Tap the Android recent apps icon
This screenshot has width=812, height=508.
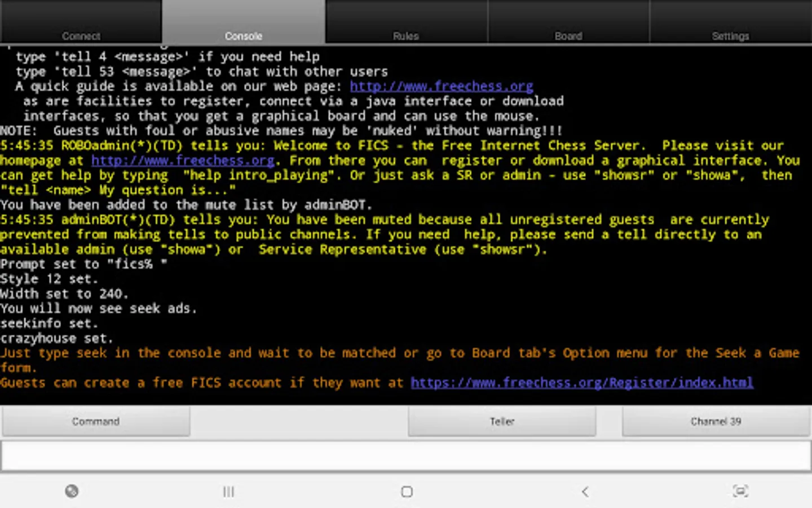(x=228, y=492)
